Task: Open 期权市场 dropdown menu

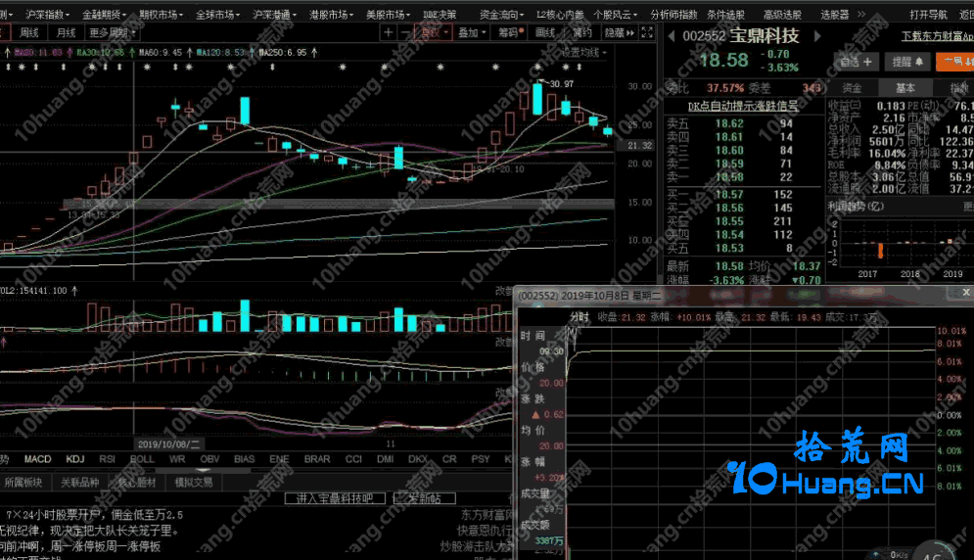Action: point(161,15)
